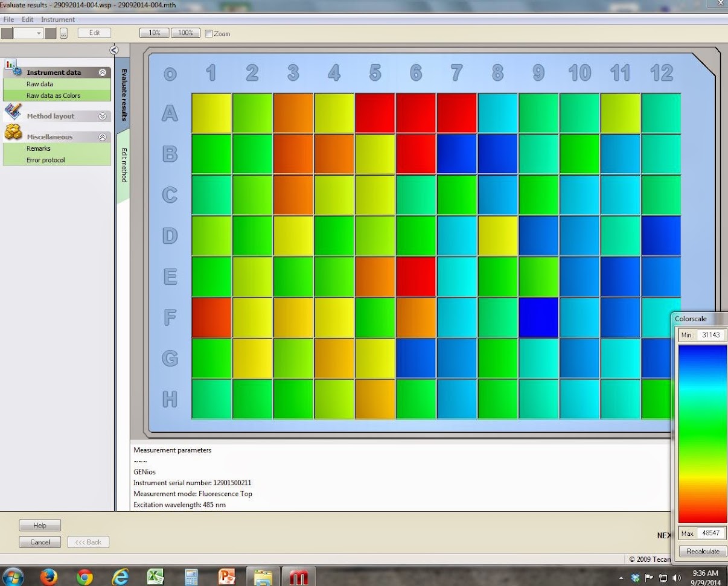Click the Recalculate button
Viewport: 728px width, 586px height.
pyautogui.click(x=703, y=551)
